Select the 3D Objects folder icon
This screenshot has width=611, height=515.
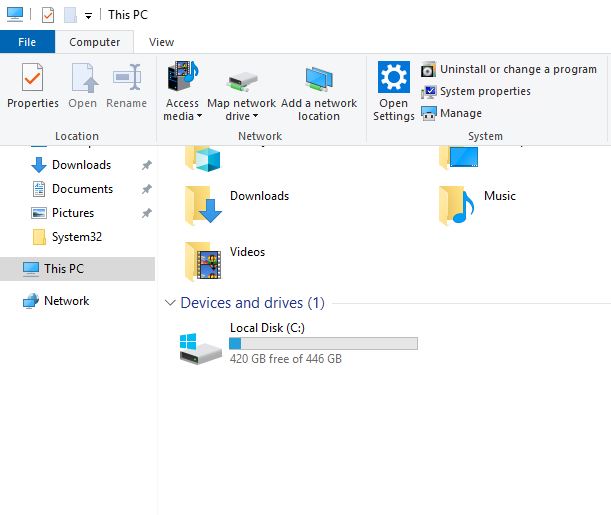point(203,158)
